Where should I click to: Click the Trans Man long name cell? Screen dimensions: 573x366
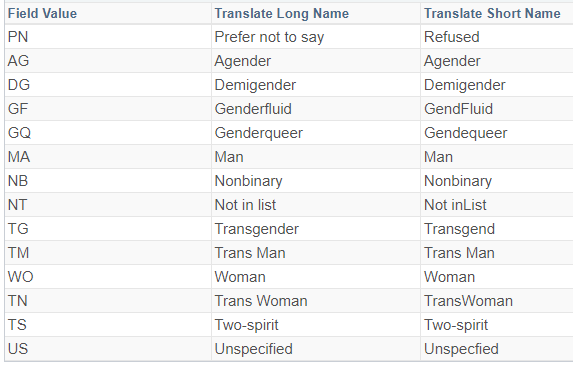click(316, 253)
